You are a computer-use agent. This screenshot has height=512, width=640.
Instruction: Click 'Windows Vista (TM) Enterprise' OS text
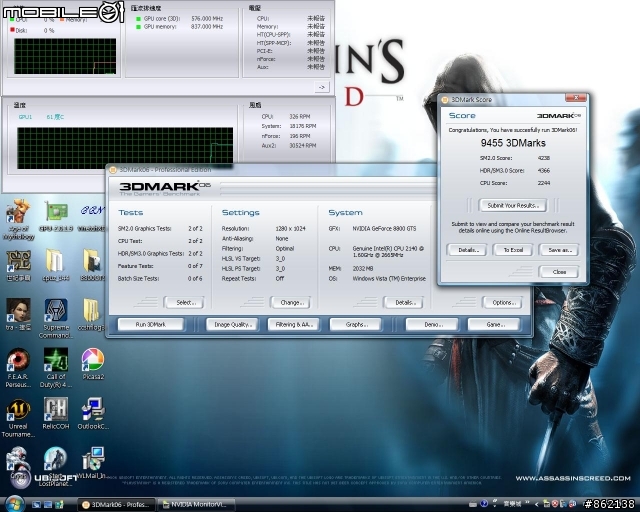pos(389,278)
